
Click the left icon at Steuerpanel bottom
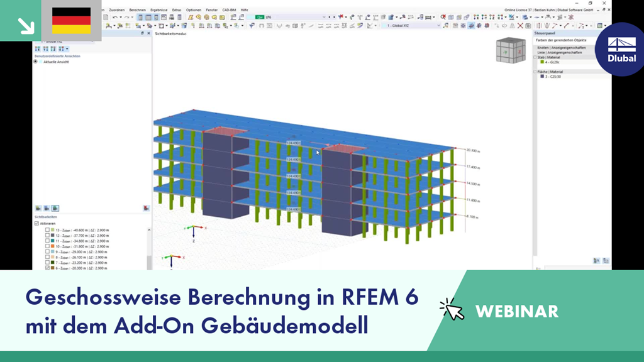(x=596, y=261)
